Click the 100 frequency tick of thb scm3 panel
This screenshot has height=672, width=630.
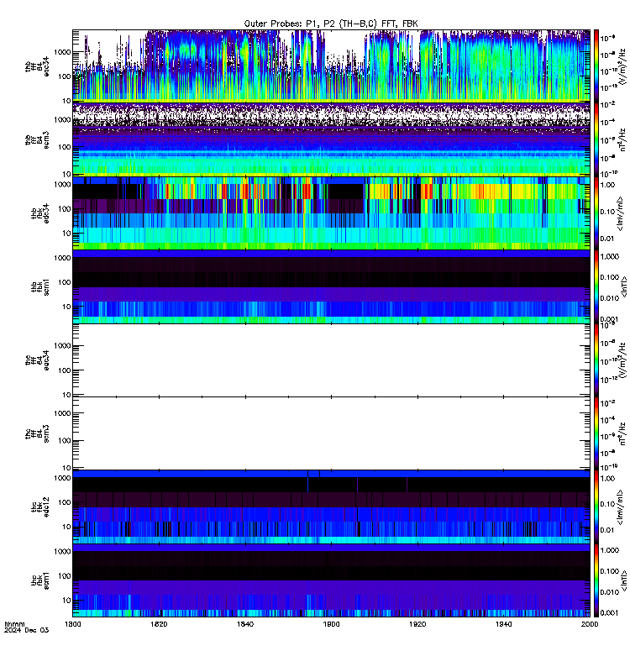65,147
